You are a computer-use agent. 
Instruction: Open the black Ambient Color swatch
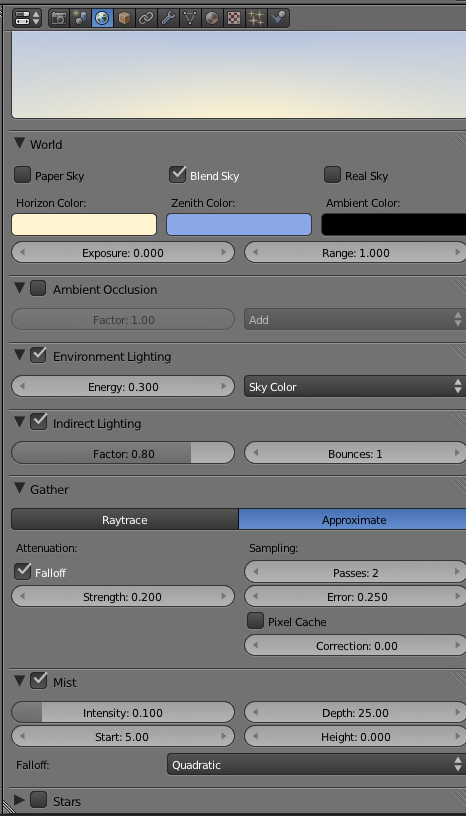click(x=394, y=225)
